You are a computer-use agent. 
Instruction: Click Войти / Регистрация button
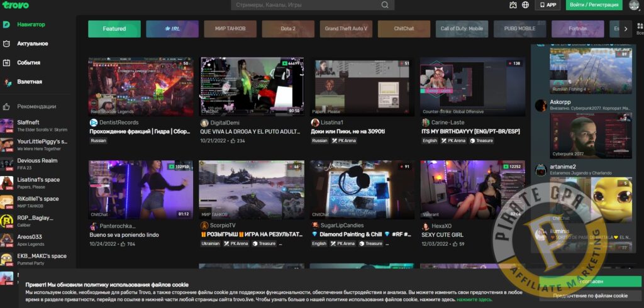(594, 5)
